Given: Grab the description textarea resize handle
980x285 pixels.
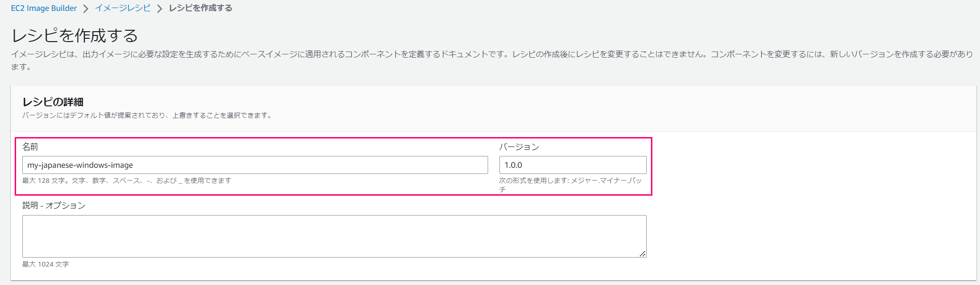Looking at the screenshot, I should (x=642, y=254).
